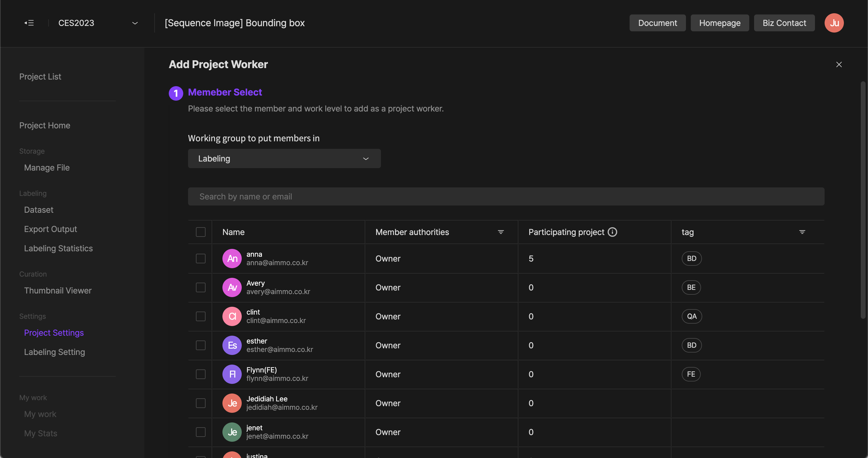This screenshot has height=458, width=868.
Task: Open the Member authorities filter icon
Action: [x=501, y=232]
